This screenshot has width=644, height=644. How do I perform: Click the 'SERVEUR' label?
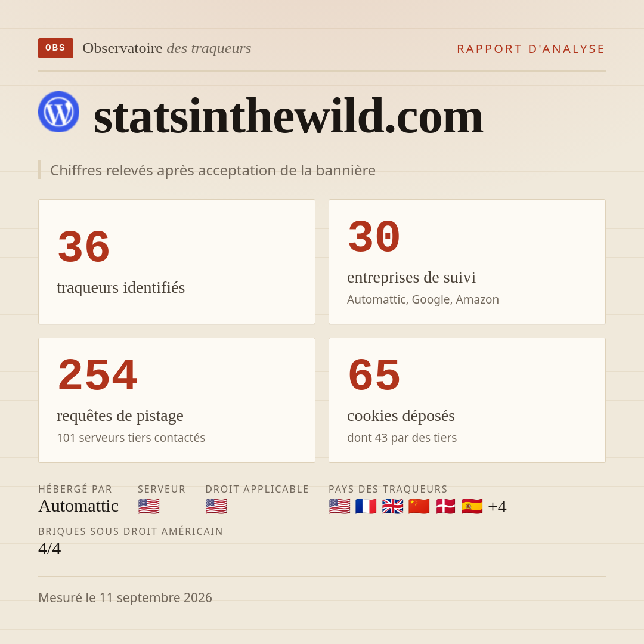(x=162, y=489)
